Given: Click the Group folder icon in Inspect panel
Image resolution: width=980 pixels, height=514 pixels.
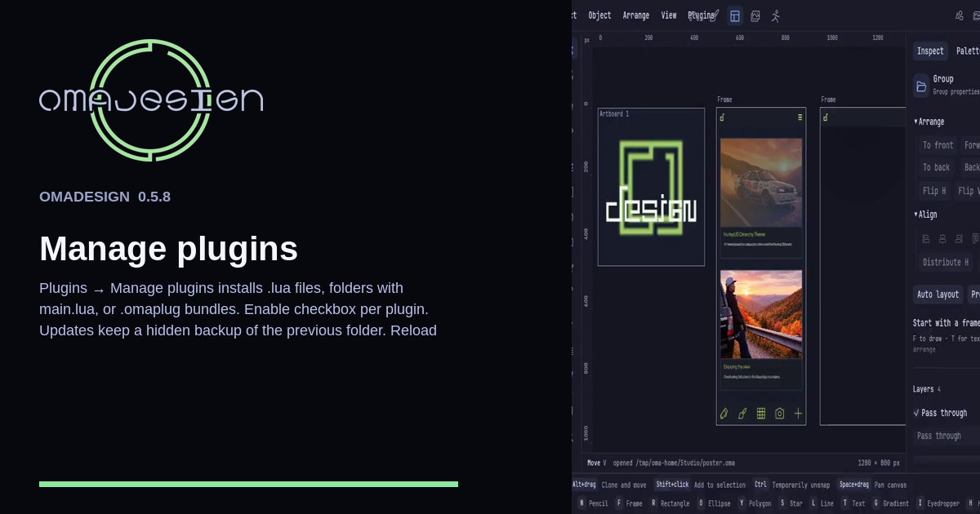Looking at the screenshot, I should click(x=921, y=86).
